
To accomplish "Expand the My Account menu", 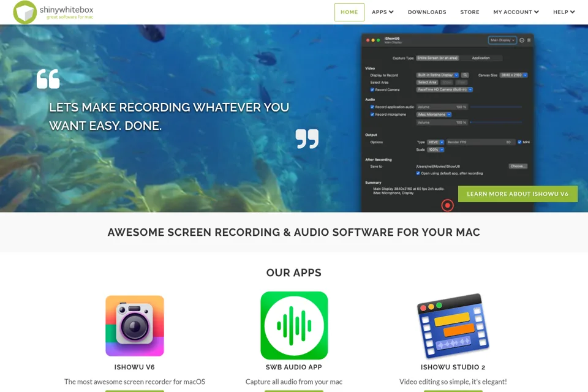I will point(516,12).
